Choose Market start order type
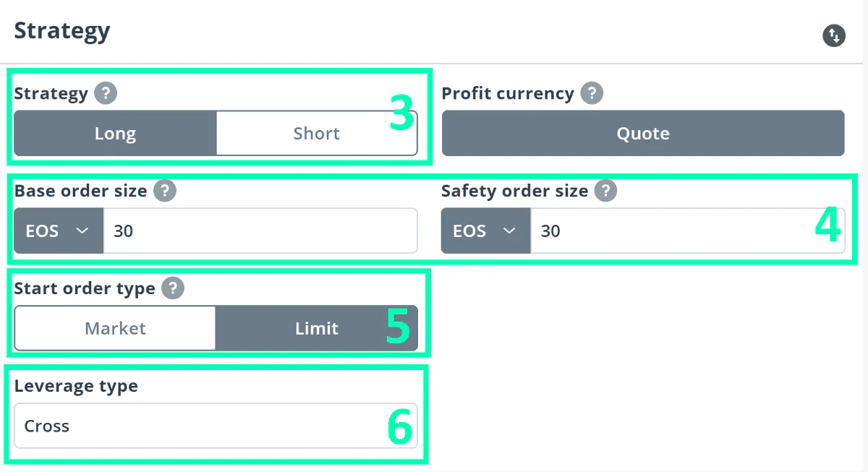Image resolution: width=868 pixels, height=472 pixels. pyautogui.click(x=115, y=328)
